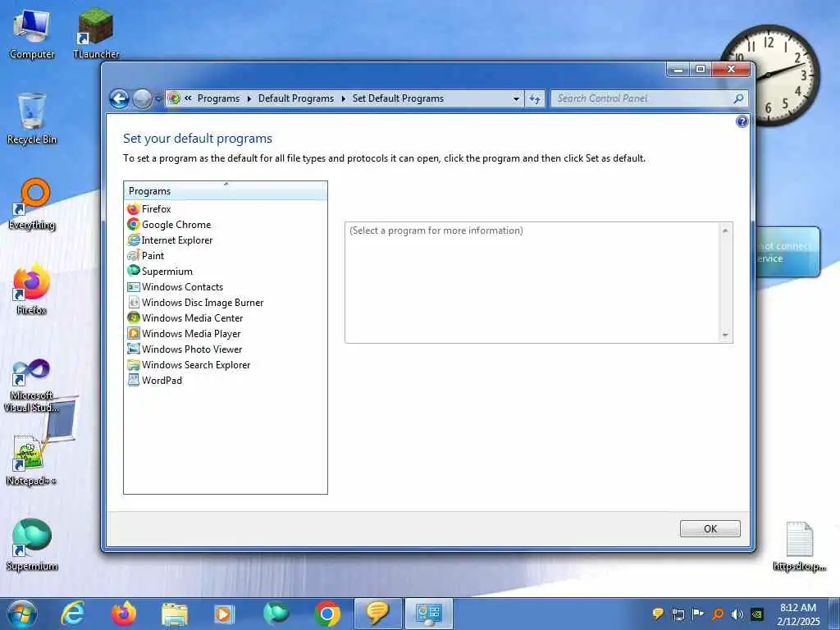Open the Firefox desktop shortcut
The image size is (840, 630).
[32, 290]
